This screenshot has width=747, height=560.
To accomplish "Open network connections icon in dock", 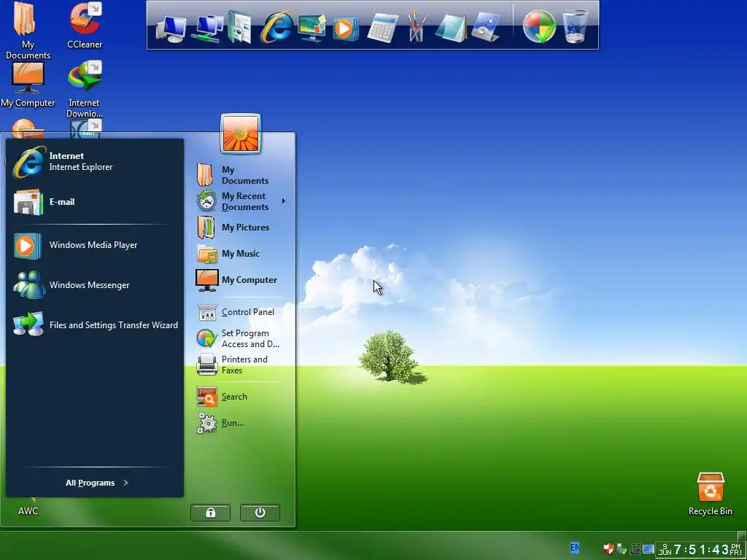I will tap(207, 28).
